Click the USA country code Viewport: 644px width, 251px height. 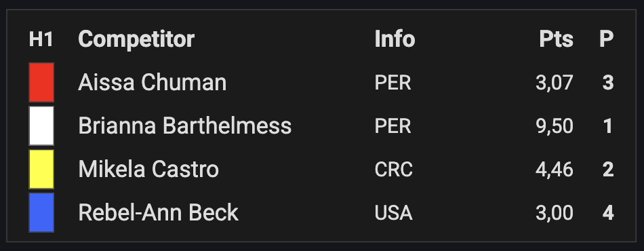[393, 213]
